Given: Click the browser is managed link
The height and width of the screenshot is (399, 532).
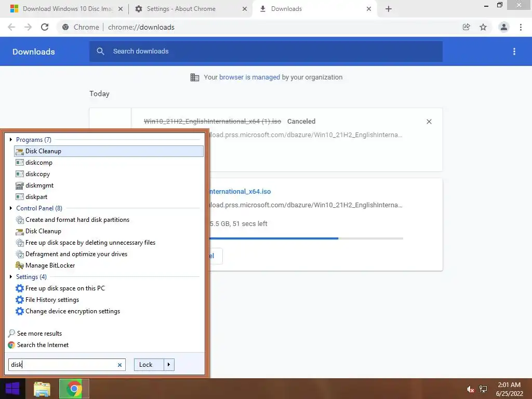Looking at the screenshot, I should click(x=249, y=77).
